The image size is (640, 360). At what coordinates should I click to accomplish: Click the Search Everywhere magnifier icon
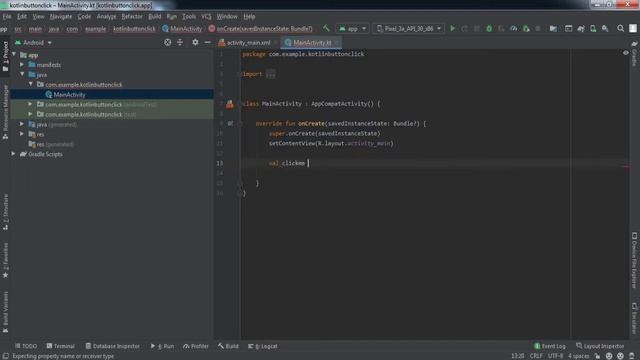[620, 29]
